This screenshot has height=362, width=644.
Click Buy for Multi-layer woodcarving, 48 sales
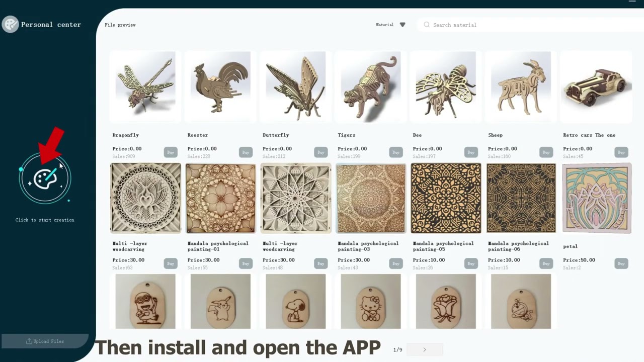320,263
